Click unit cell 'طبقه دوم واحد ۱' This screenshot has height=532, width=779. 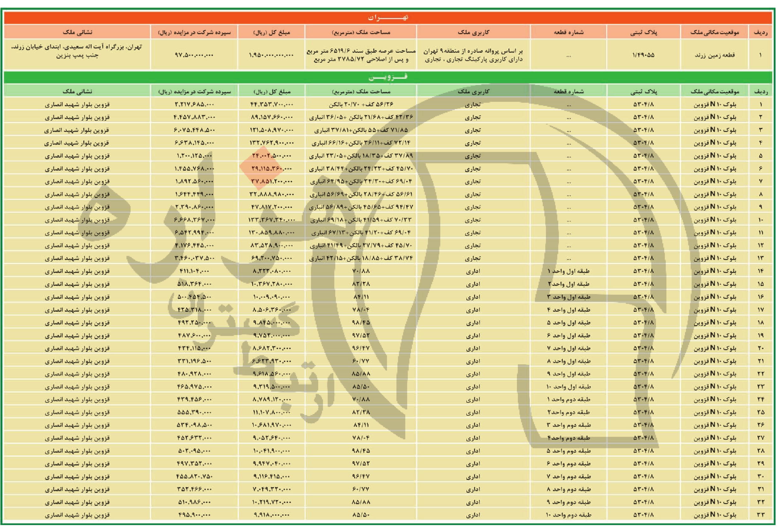568,399
